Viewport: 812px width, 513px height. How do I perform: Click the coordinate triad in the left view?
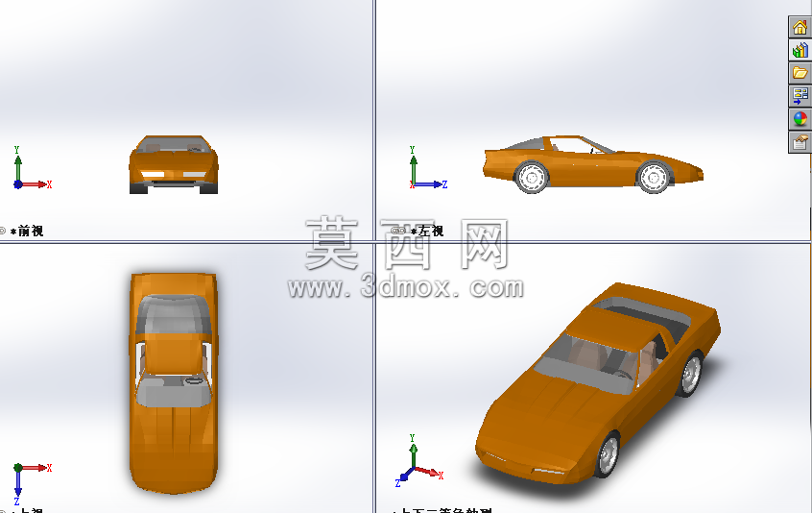pos(428,167)
